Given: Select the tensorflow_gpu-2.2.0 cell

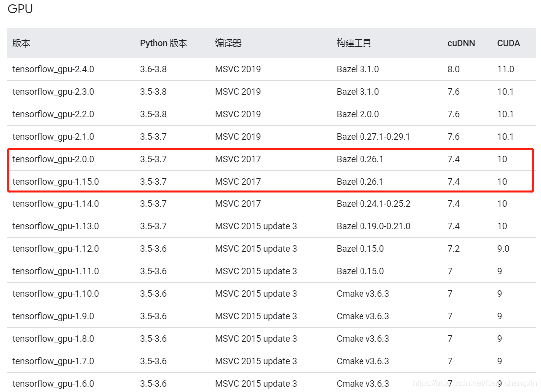Looking at the screenshot, I should coord(53,114).
